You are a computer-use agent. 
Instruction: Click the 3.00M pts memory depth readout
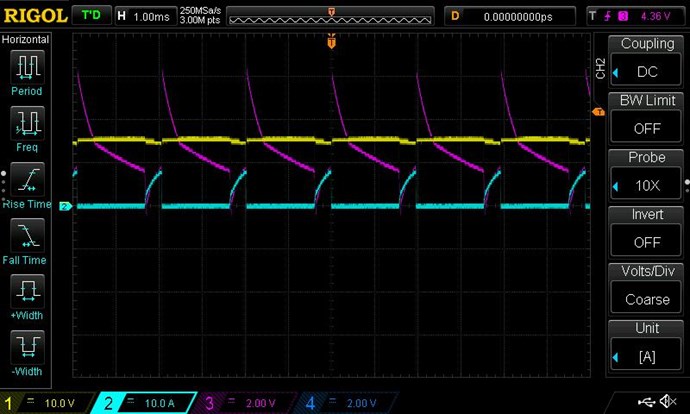coord(200,20)
